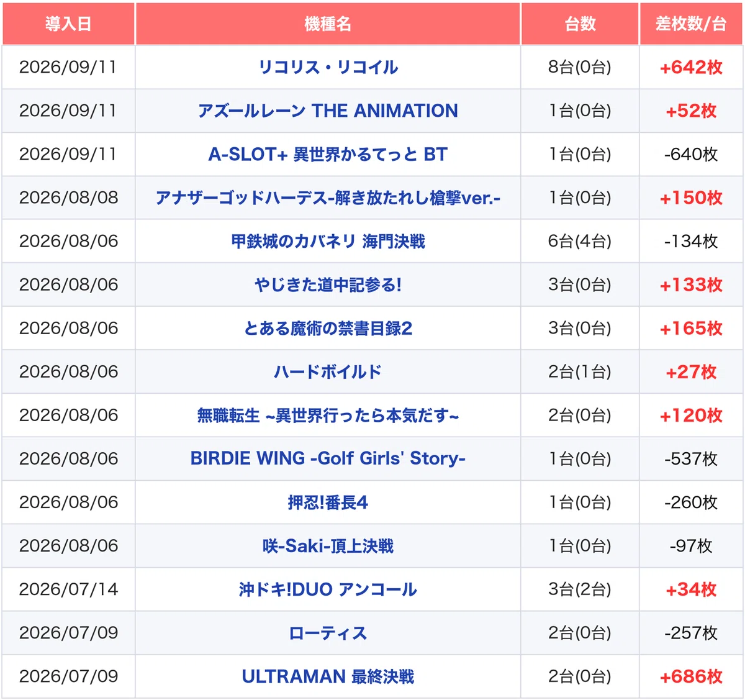Select the -134枚 value

(691, 241)
